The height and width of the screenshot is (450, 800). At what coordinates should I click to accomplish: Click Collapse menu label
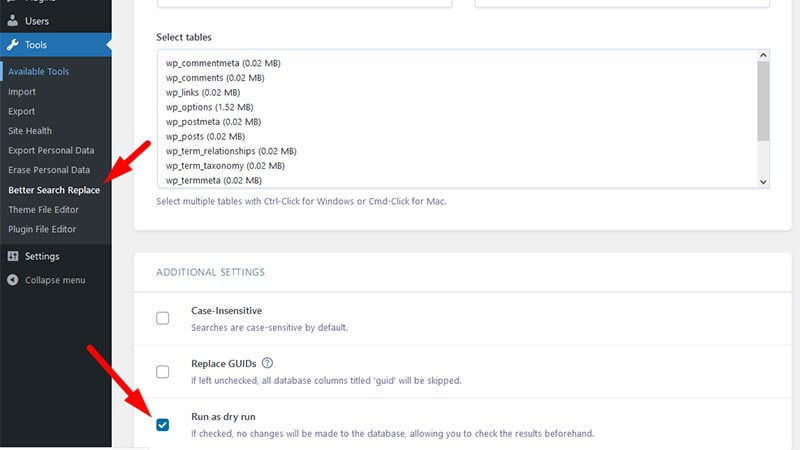tap(55, 280)
